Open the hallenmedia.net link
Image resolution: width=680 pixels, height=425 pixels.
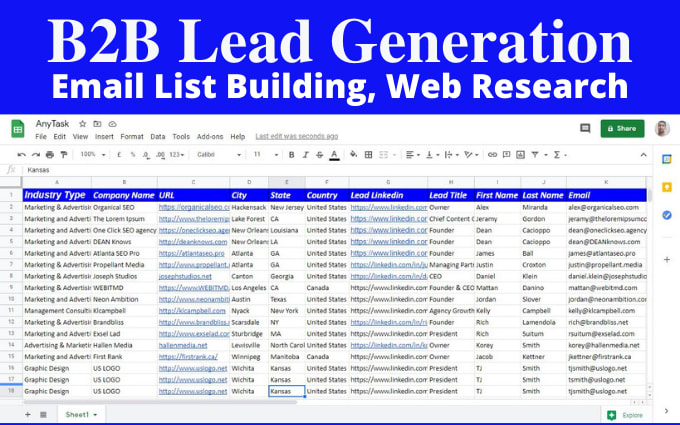point(183,345)
